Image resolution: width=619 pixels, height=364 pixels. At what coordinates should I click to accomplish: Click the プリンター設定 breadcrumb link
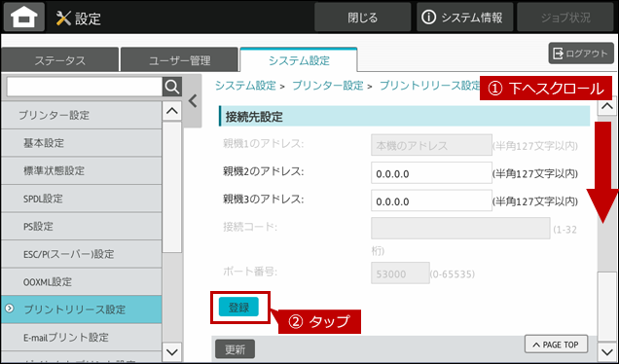tap(327, 86)
